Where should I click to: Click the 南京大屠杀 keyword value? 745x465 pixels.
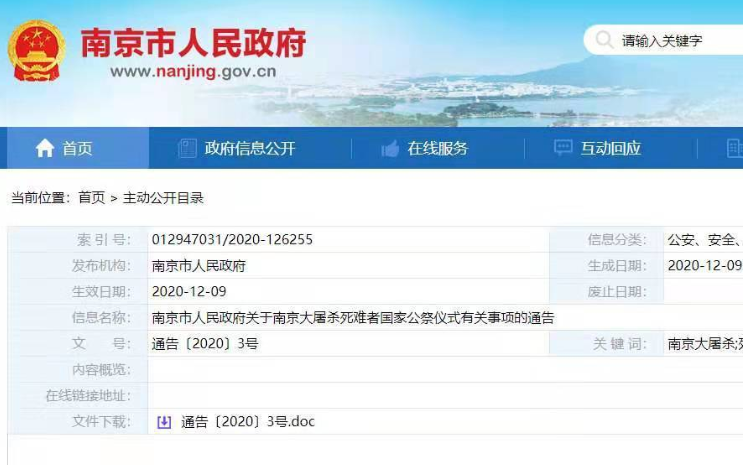pos(704,344)
